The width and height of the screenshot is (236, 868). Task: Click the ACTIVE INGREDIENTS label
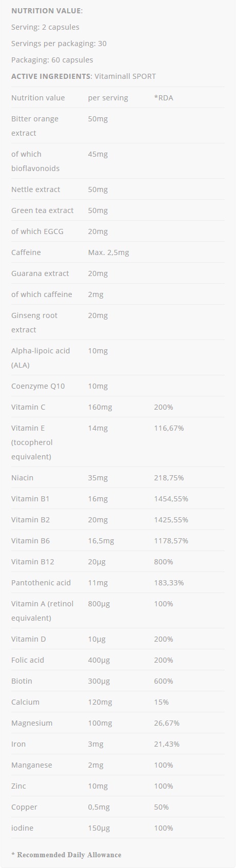click(x=51, y=76)
